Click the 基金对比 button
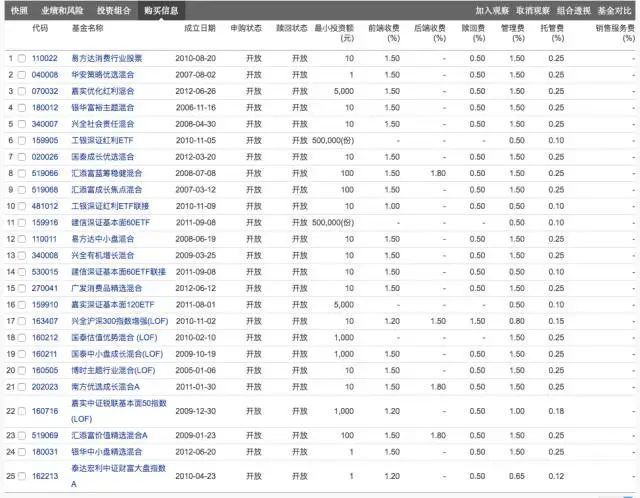The image size is (640, 498). (x=614, y=11)
